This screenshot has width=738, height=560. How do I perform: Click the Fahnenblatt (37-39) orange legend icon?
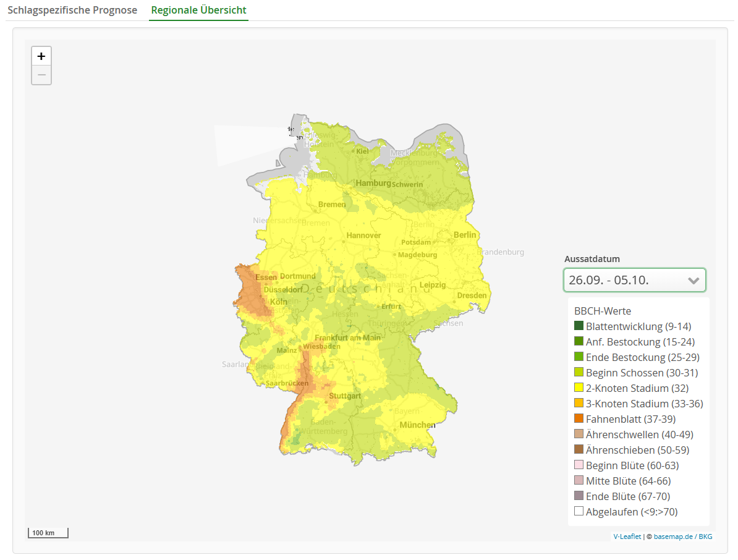tap(579, 418)
